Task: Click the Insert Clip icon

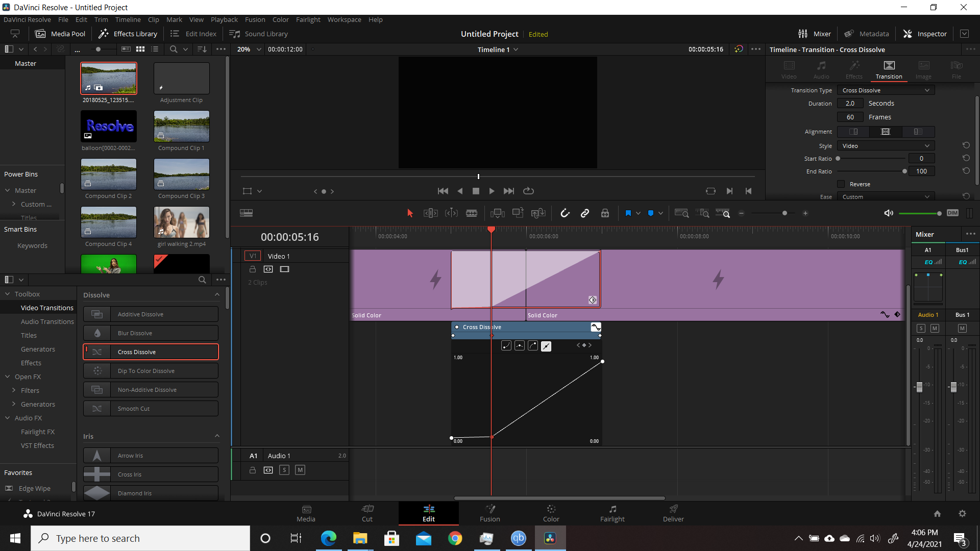Action: coord(497,213)
